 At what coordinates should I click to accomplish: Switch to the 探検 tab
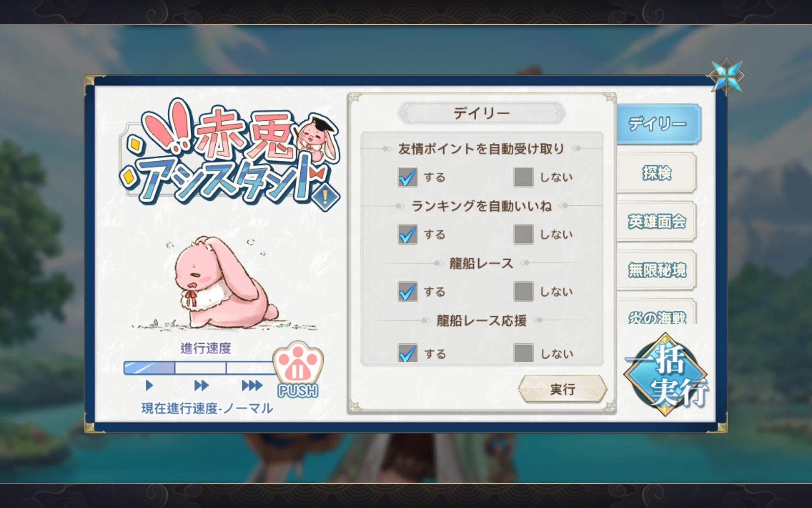click(x=656, y=173)
